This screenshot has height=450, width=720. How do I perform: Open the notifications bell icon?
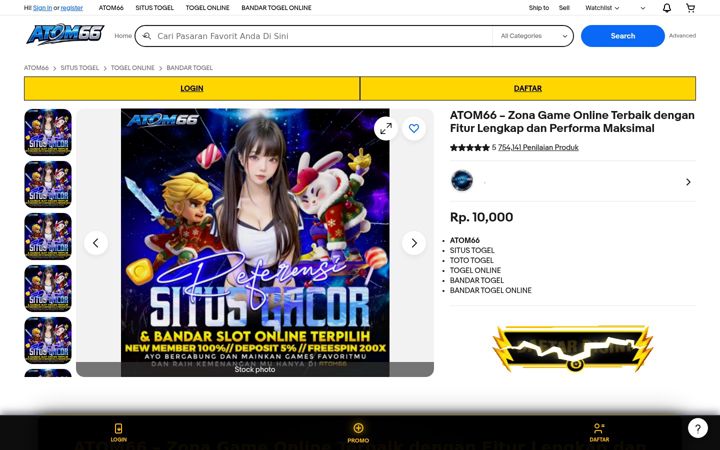pos(667,8)
